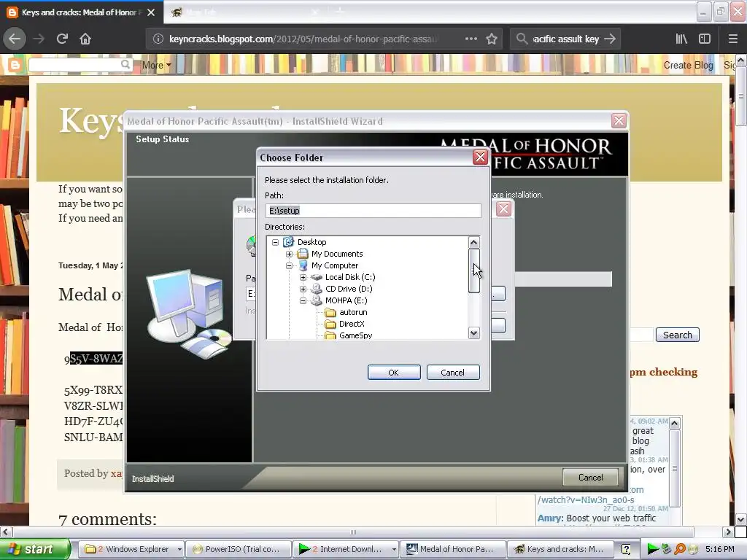Close the middle dialog behind Choose Folder
The height and width of the screenshot is (560, 747).
[503, 209]
